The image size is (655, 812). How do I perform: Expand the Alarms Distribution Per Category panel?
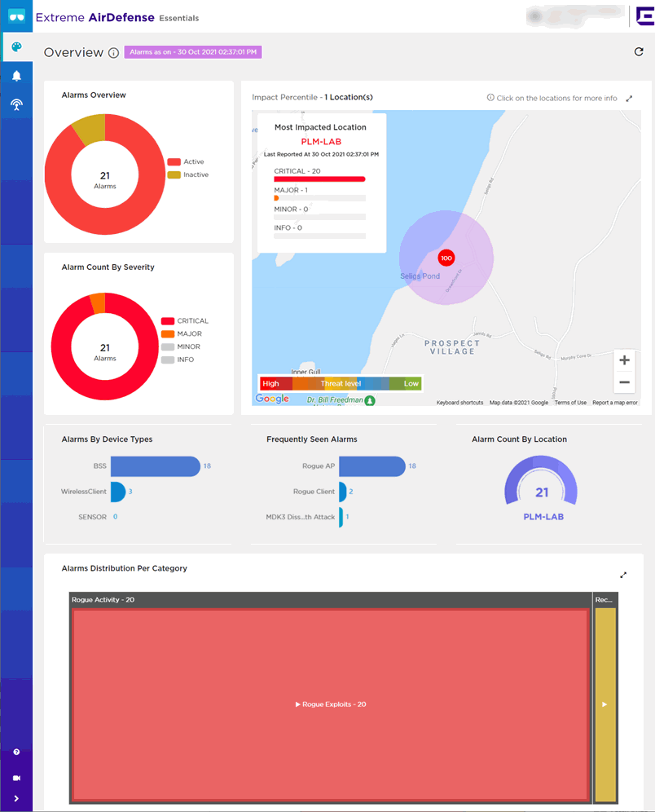623,575
